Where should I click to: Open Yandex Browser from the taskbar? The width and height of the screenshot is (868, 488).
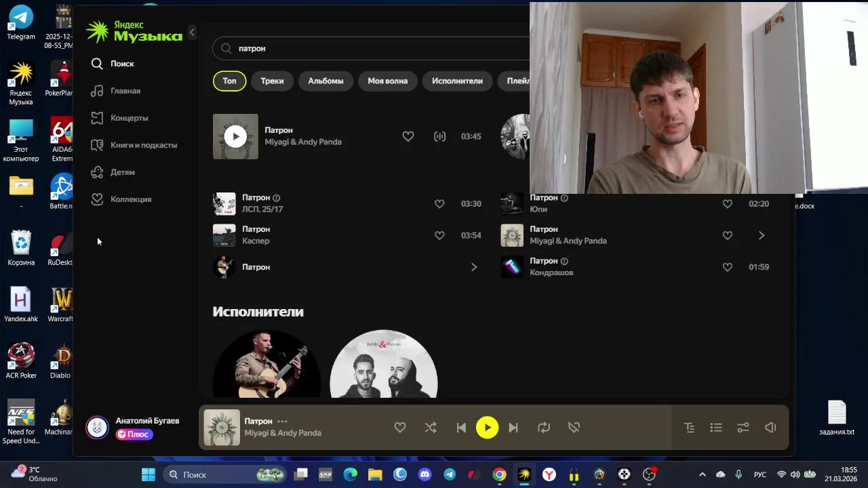[x=549, y=474]
